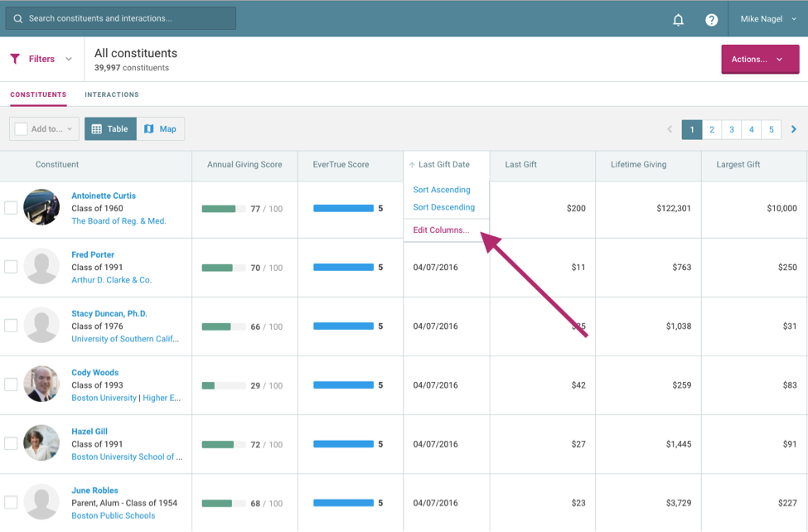Screen dimensions: 808x532
Task: Switch to Map view
Action: (161, 129)
